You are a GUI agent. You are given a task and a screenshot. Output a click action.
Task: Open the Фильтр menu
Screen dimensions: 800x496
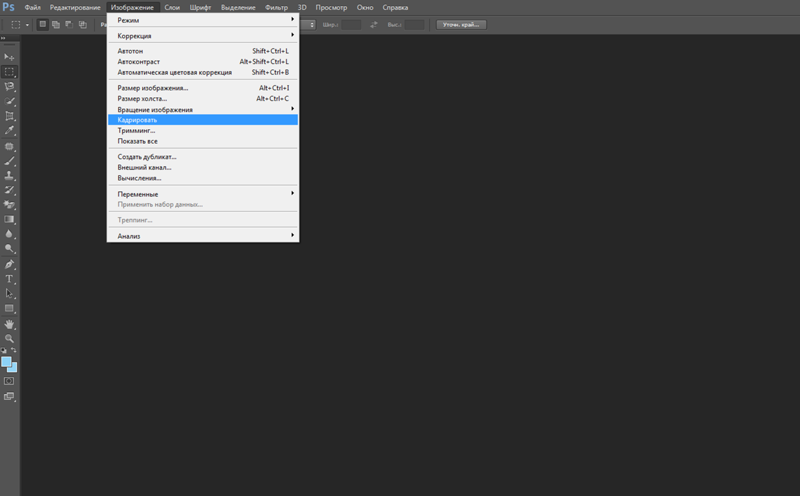point(277,8)
